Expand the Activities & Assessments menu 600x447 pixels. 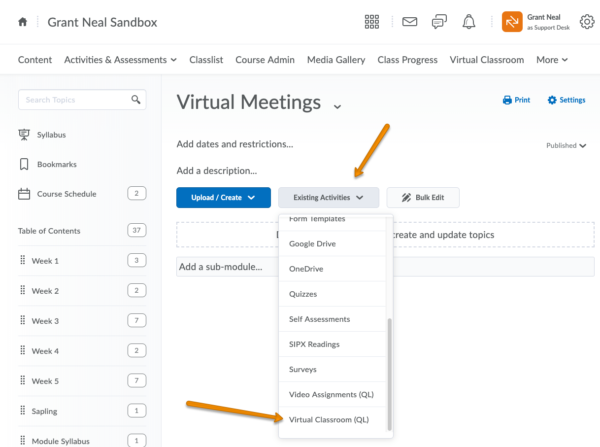coord(120,60)
